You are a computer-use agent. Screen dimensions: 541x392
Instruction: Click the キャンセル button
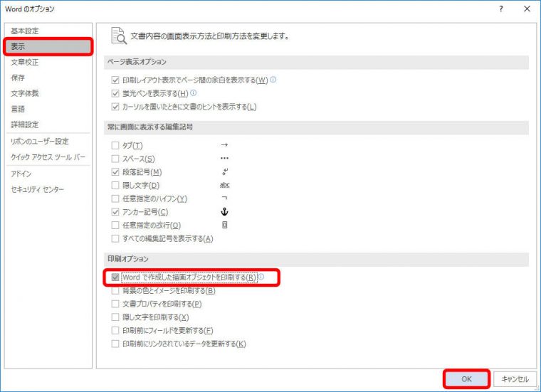(x=515, y=379)
